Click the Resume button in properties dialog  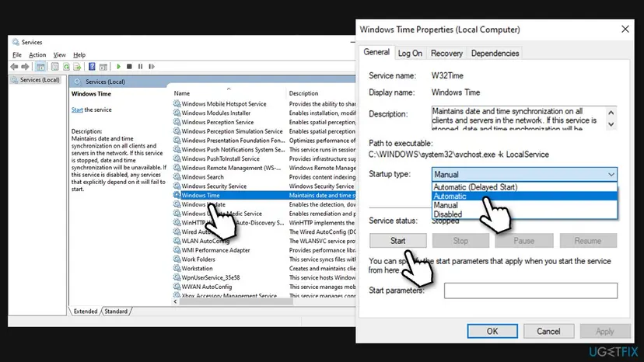pos(588,241)
